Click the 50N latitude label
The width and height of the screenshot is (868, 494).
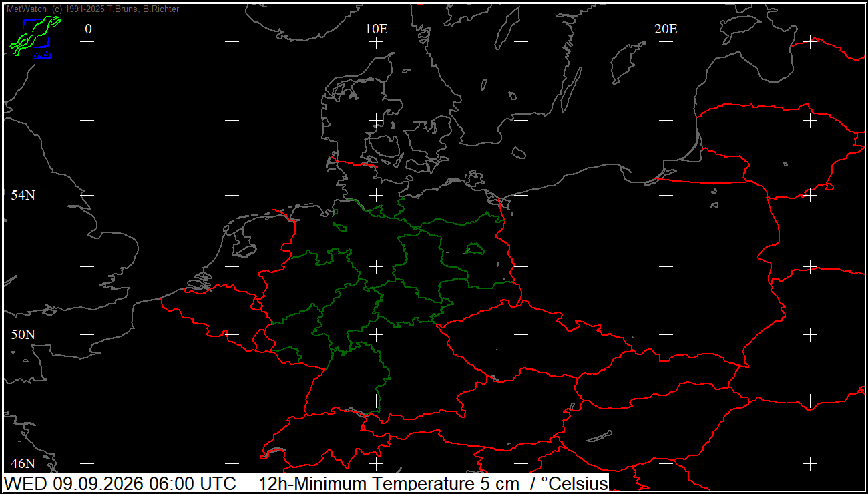[x=23, y=334]
